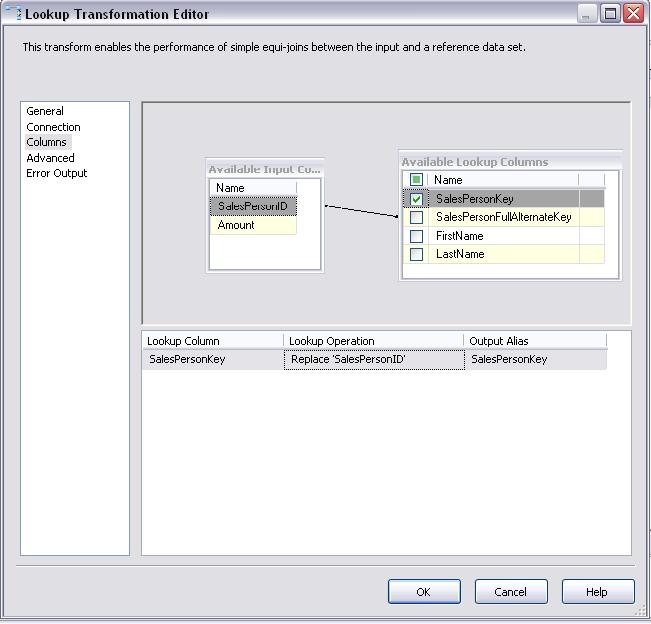
Task: Open the Lookup Operation dropdown cell
Action: point(374,359)
